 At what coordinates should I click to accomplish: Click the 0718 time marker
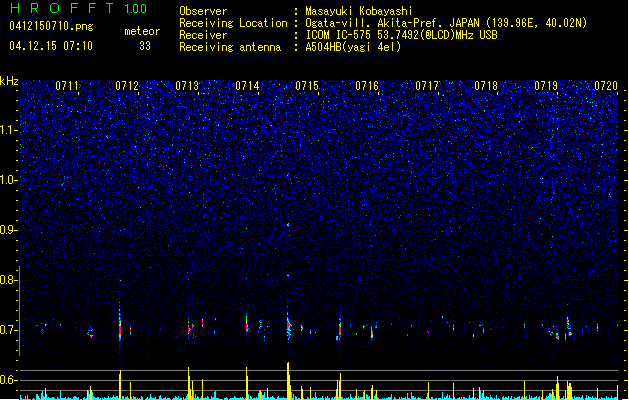[x=486, y=86]
